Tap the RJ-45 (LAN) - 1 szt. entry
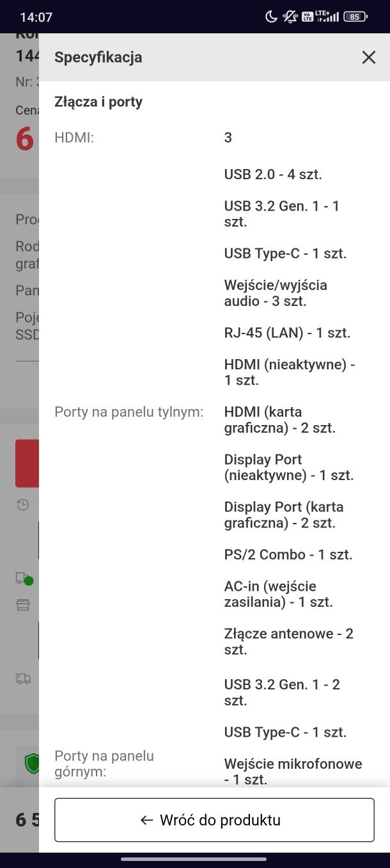 coord(287,333)
